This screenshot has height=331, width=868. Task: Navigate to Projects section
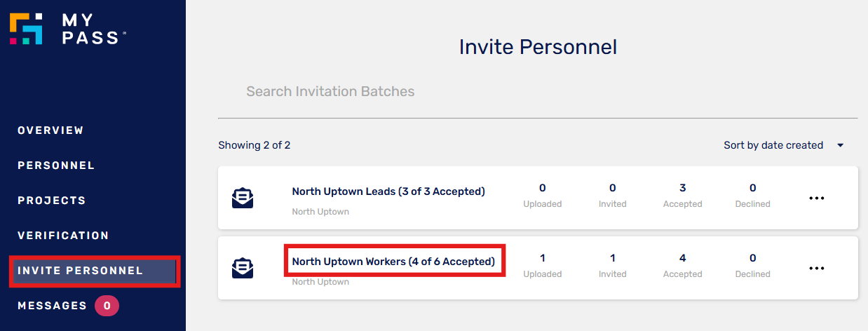point(52,201)
